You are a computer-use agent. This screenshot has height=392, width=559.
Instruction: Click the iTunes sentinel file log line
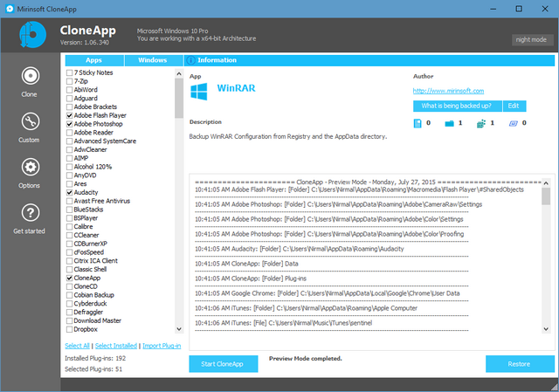coord(283,323)
